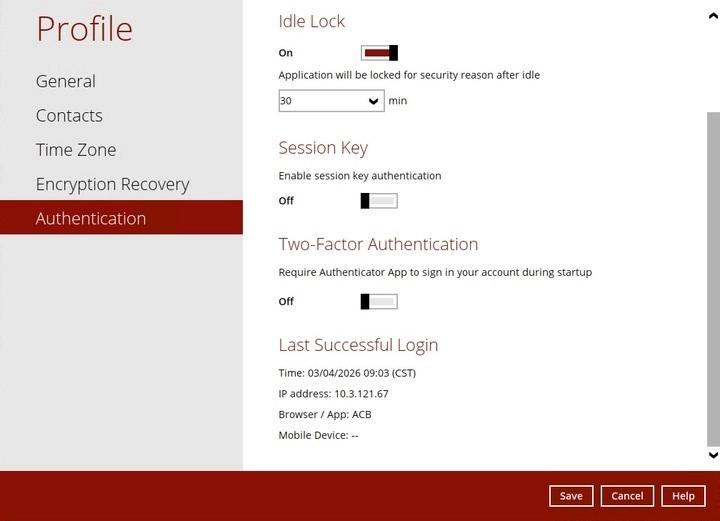Click the Two-Factor Authentication heading
Screen dimensions: 720x521
click(x=378, y=244)
